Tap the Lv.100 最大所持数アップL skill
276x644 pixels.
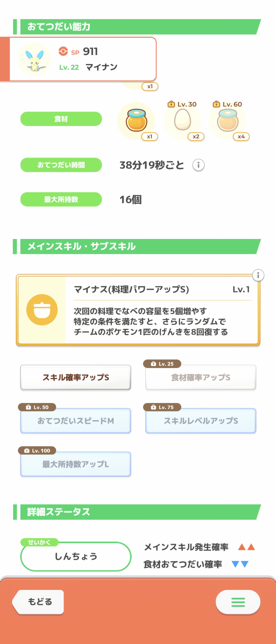[x=76, y=464]
